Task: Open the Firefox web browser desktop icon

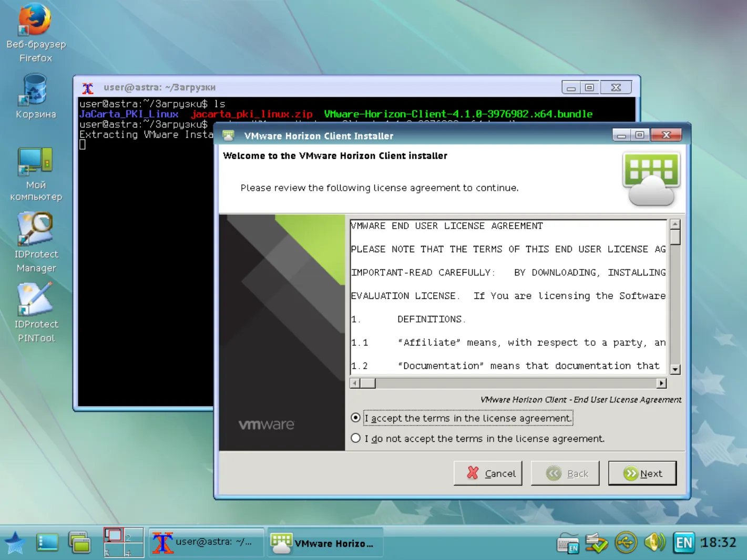Action: (x=36, y=33)
